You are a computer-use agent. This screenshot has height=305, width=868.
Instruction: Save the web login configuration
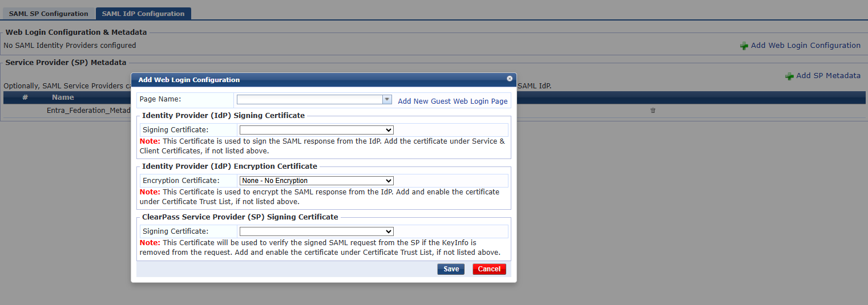[x=451, y=269]
